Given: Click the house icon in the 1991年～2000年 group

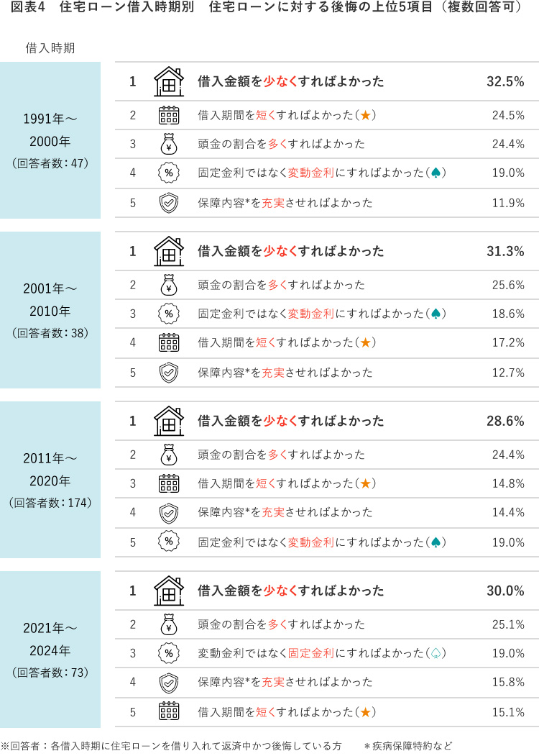Looking at the screenshot, I should (x=168, y=81).
